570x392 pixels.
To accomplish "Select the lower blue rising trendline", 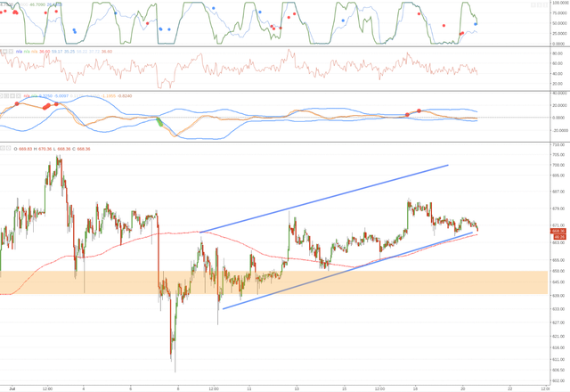I will point(347,271).
